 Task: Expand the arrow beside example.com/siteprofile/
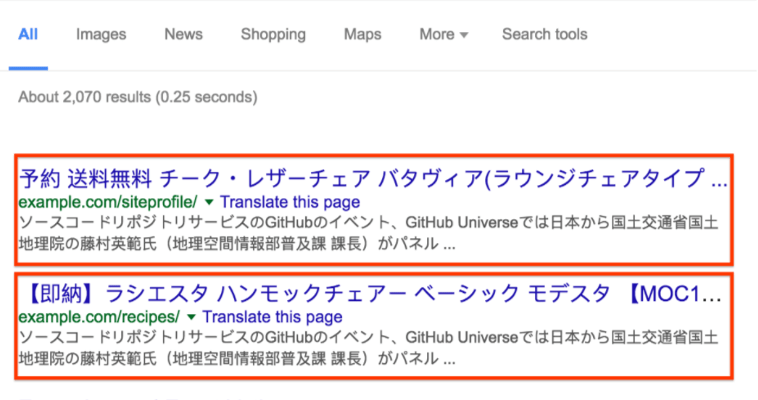coord(209,201)
